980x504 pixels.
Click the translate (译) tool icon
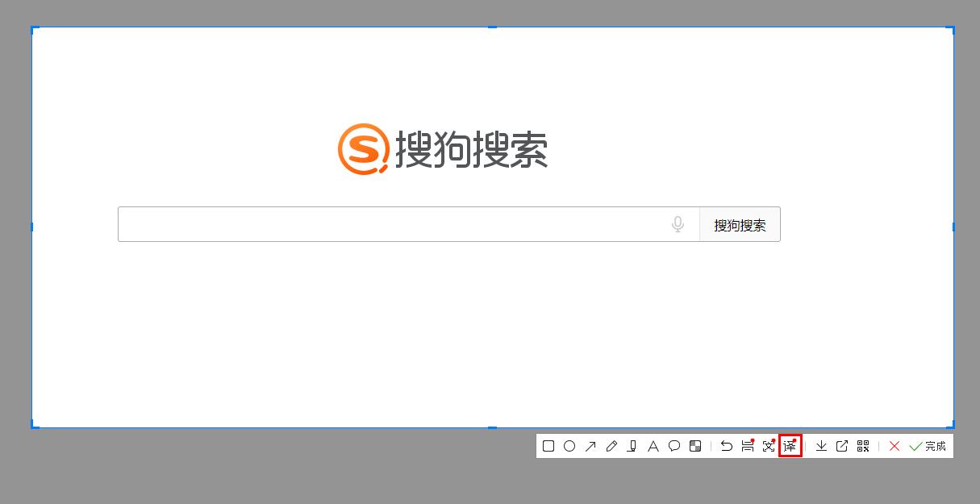point(790,445)
